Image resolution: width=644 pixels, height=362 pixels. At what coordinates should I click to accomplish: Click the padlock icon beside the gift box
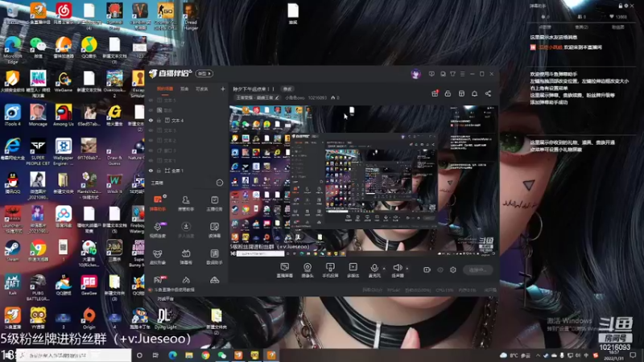(x=448, y=93)
